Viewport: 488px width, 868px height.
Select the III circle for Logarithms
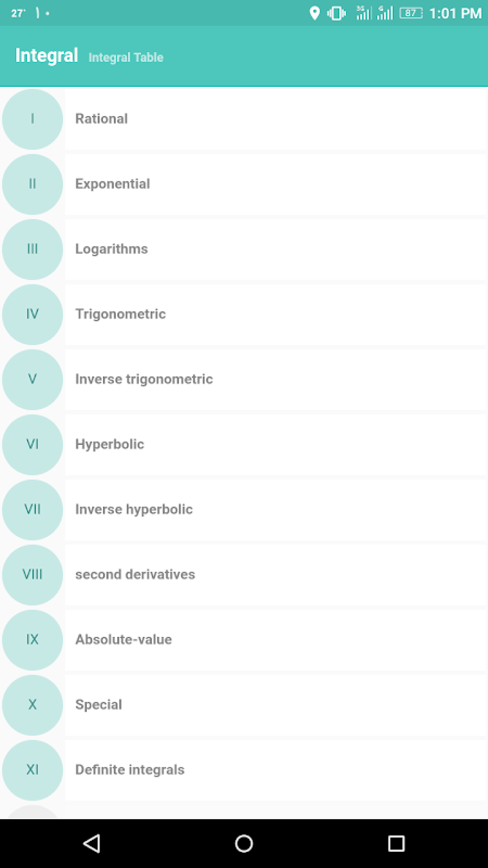click(x=32, y=249)
